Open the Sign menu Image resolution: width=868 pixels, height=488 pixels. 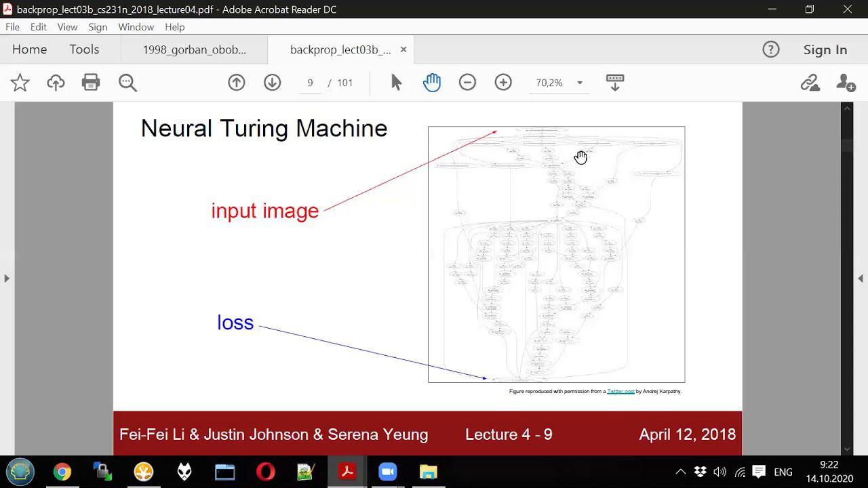98,27
